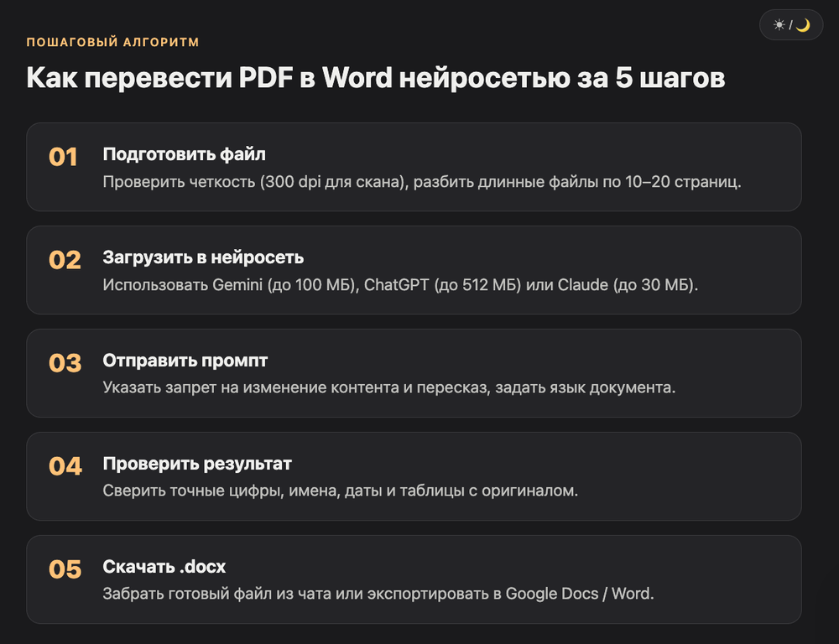Select the "Отправить промпт" step title

(185, 361)
